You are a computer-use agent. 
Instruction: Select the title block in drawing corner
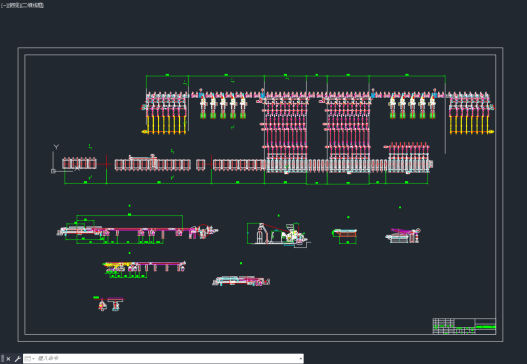tap(464, 326)
